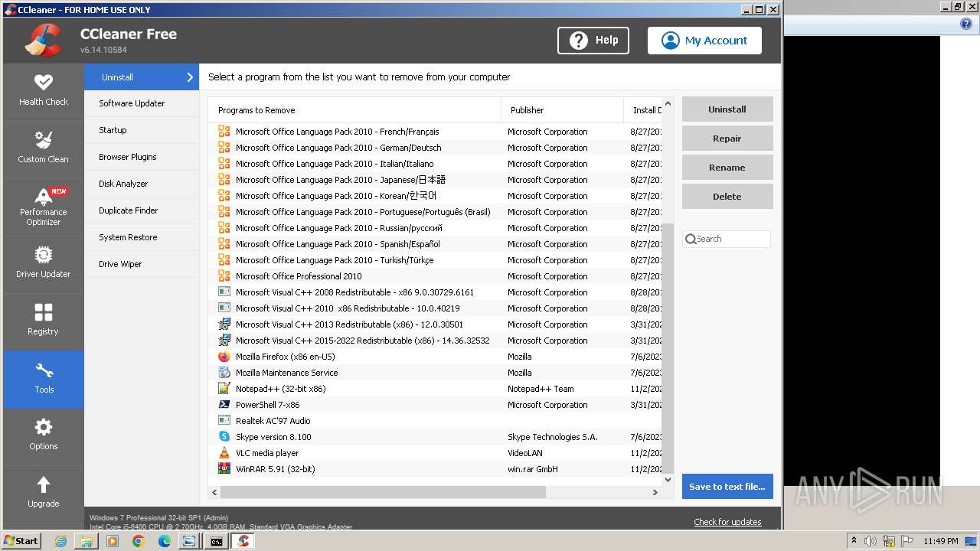This screenshot has height=551, width=980.
Task: Open Driver Updater section
Action: coord(44,264)
